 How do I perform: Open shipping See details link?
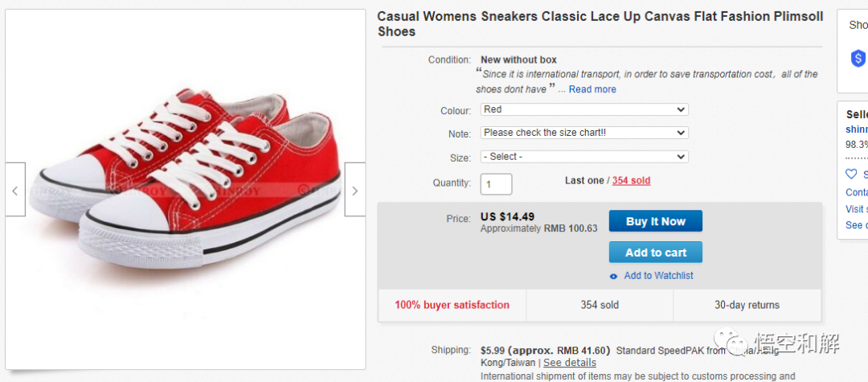click(x=569, y=363)
